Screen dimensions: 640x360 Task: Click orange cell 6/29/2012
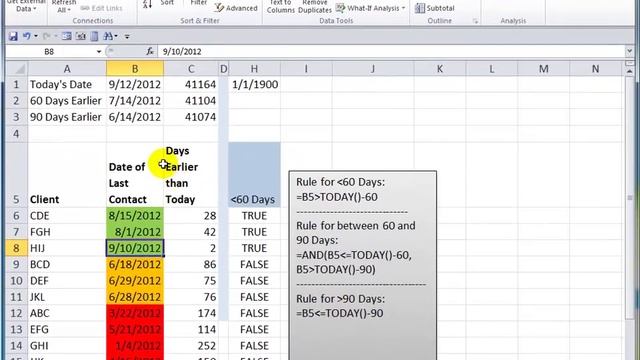[135, 281]
